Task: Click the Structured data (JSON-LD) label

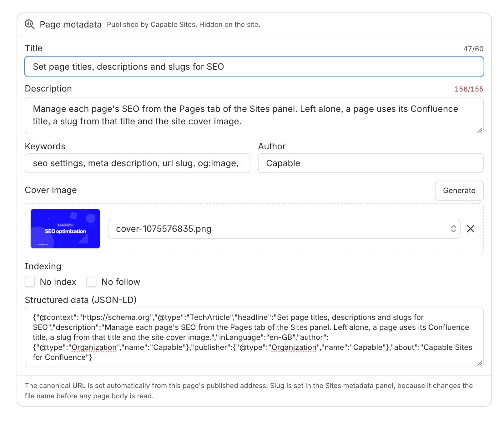Action: 81,300
